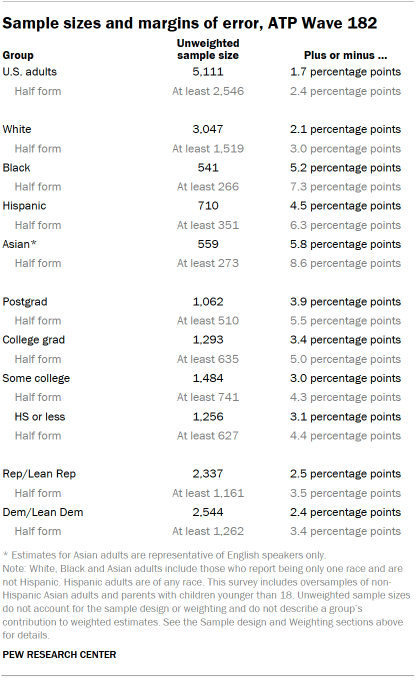Select the Asian adults footnote text

[x=164, y=555]
